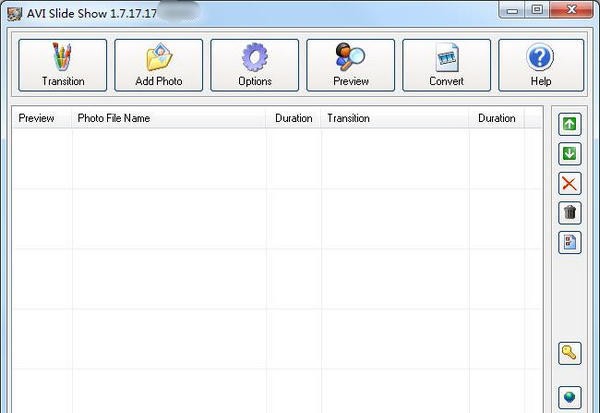Image resolution: width=600 pixels, height=413 pixels.
Task: Sort by Photo File Name column header
Action: (x=169, y=118)
